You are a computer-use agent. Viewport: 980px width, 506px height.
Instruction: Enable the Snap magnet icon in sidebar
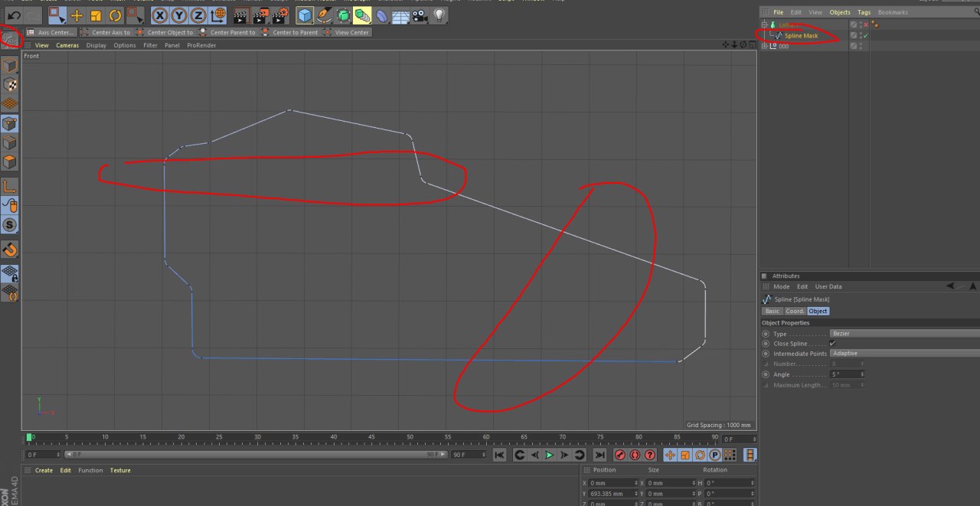[x=10, y=250]
